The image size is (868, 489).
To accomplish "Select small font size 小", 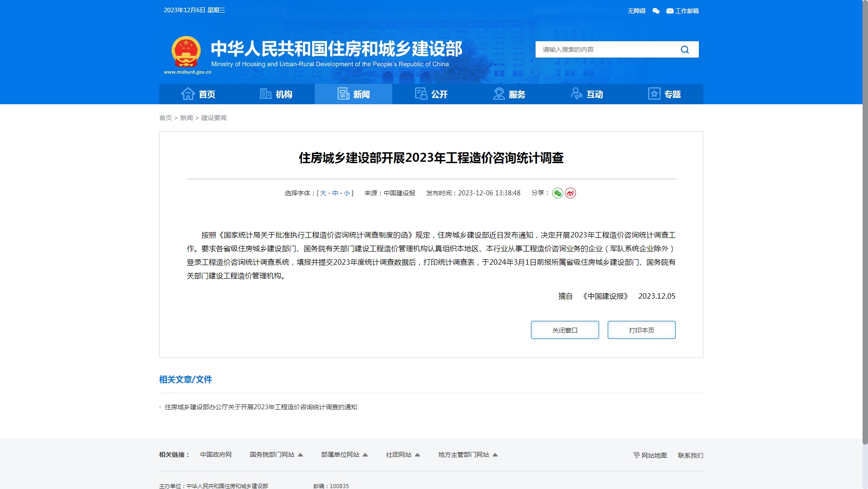I will [x=347, y=193].
